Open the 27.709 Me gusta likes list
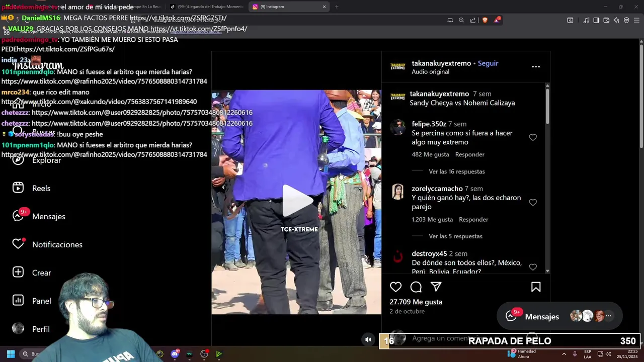 click(x=416, y=302)
